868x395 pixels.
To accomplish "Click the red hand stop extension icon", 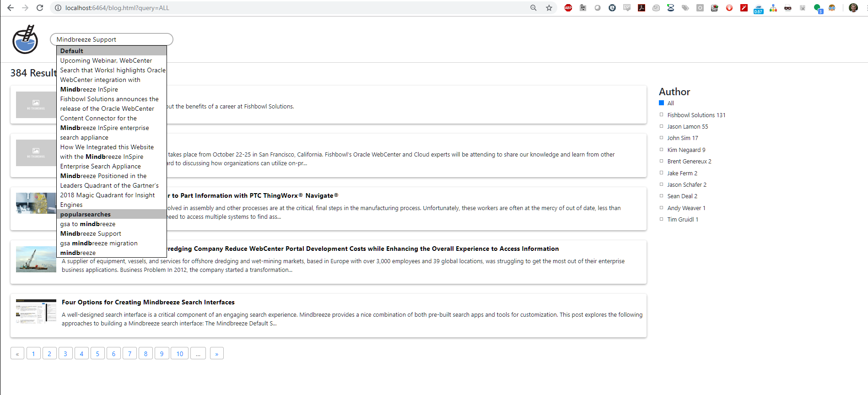I will click(x=729, y=8).
